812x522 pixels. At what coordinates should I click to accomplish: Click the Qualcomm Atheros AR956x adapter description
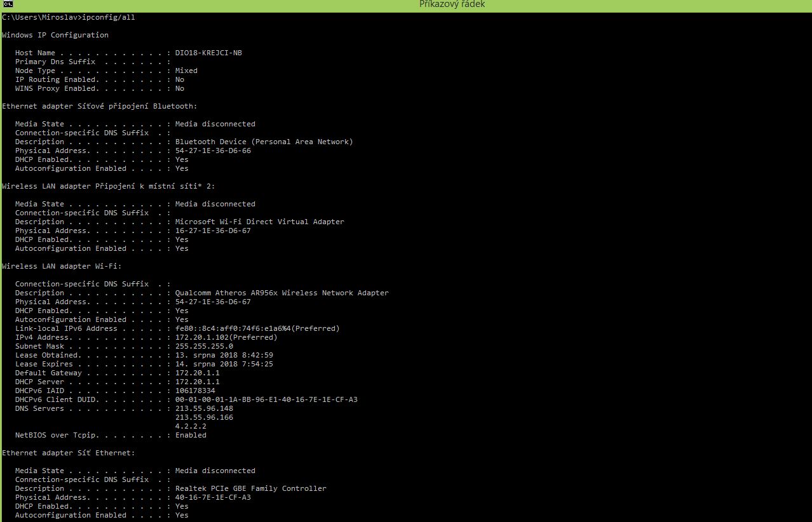[281, 293]
